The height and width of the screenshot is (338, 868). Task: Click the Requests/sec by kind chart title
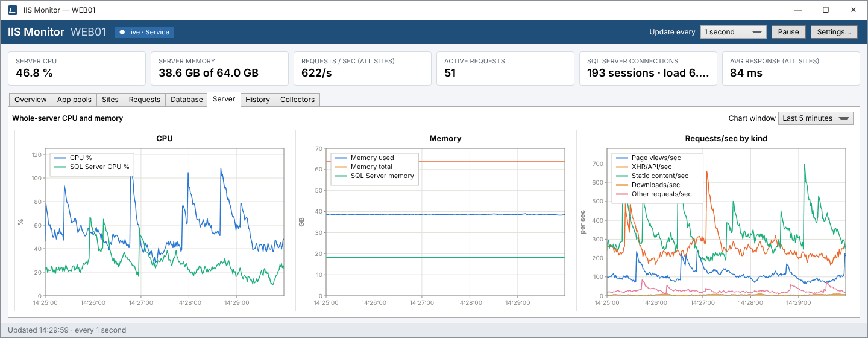pyautogui.click(x=726, y=138)
